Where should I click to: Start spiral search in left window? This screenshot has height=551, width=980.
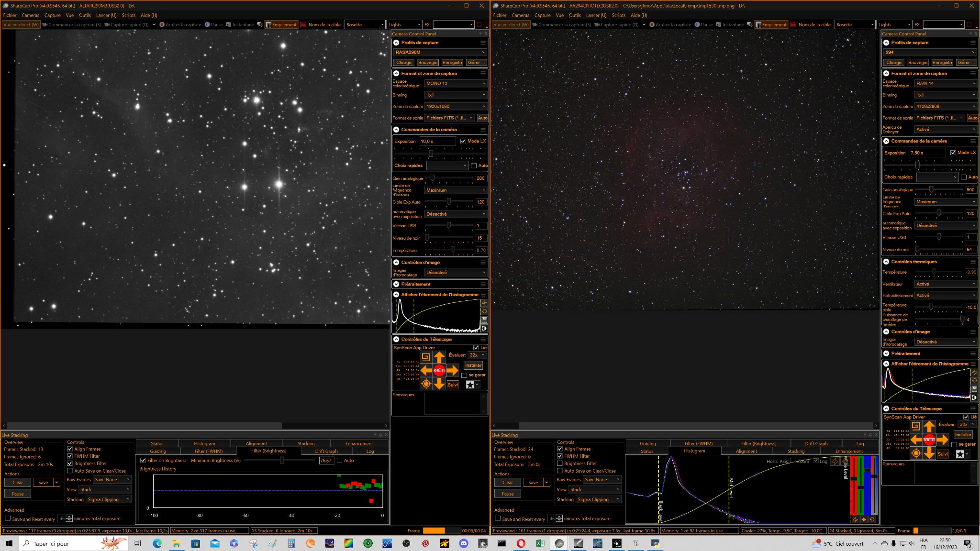point(426,357)
